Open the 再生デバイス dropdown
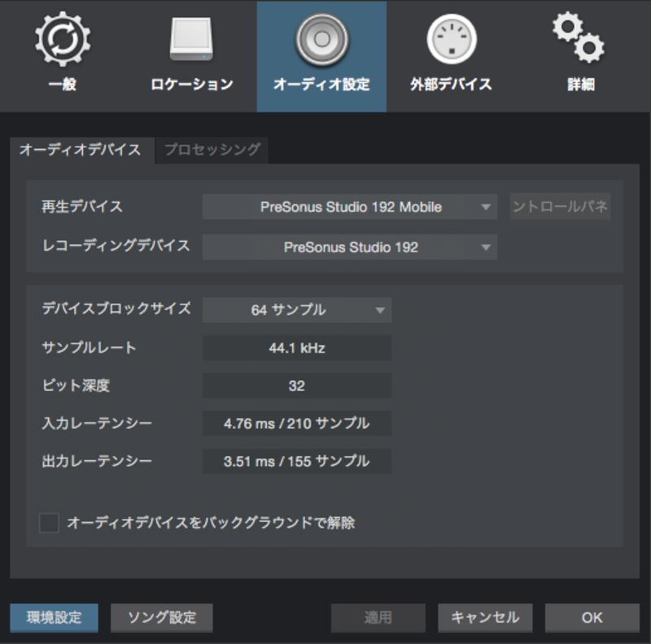 (x=350, y=207)
